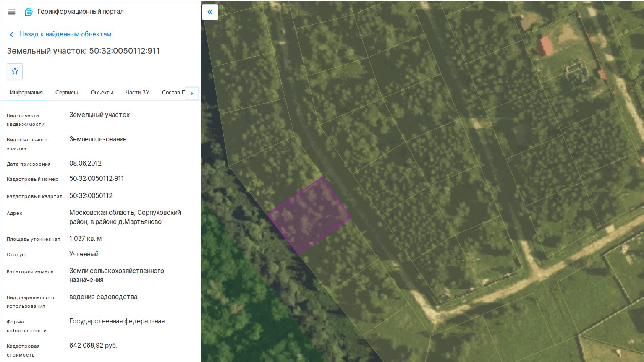This screenshot has height=362, width=644.
Task: Click the date value 08.06.2012
Action: click(x=86, y=164)
